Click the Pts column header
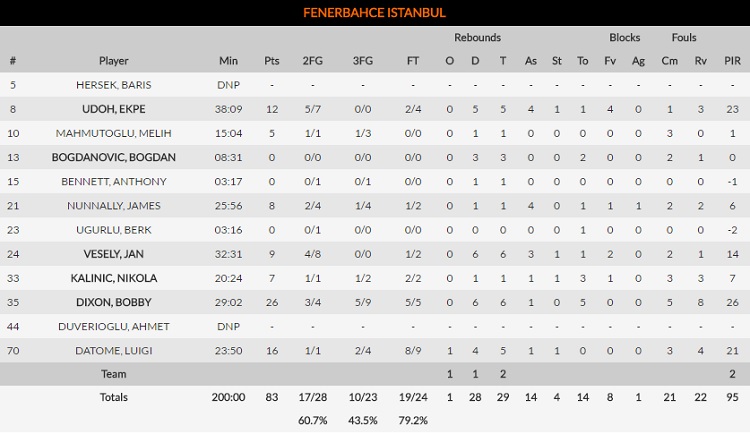Image resolution: width=750 pixels, height=434 pixels. [272, 61]
